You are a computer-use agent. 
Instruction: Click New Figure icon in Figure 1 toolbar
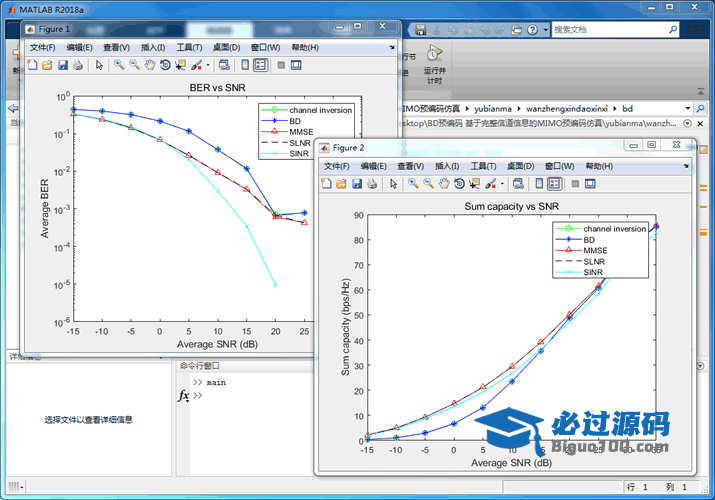point(32,65)
